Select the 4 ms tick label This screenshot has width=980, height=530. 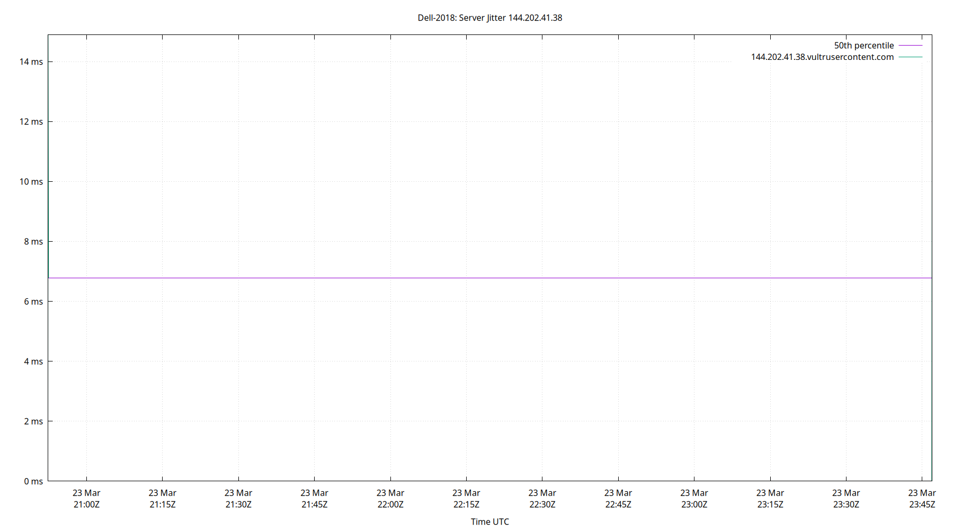click(32, 361)
